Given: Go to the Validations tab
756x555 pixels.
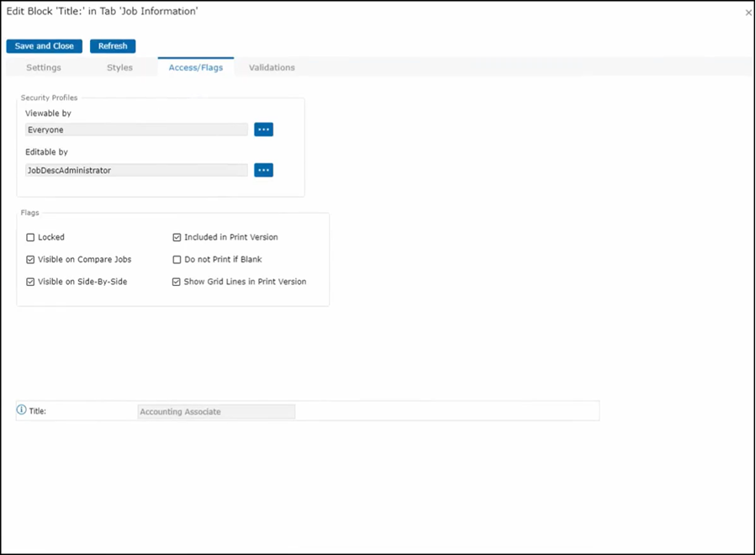Looking at the screenshot, I should pyautogui.click(x=272, y=67).
